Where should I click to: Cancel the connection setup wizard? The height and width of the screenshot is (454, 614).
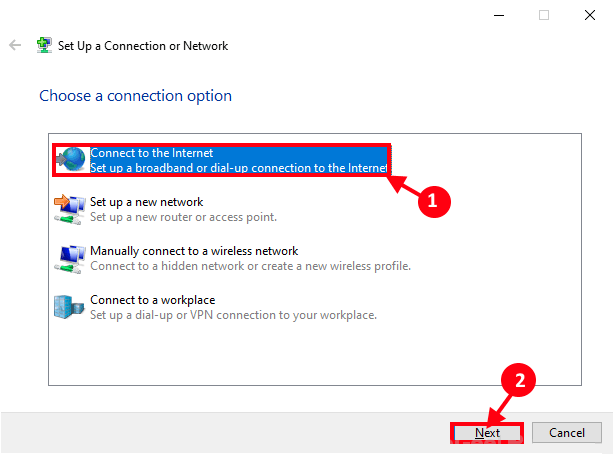pos(566,433)
